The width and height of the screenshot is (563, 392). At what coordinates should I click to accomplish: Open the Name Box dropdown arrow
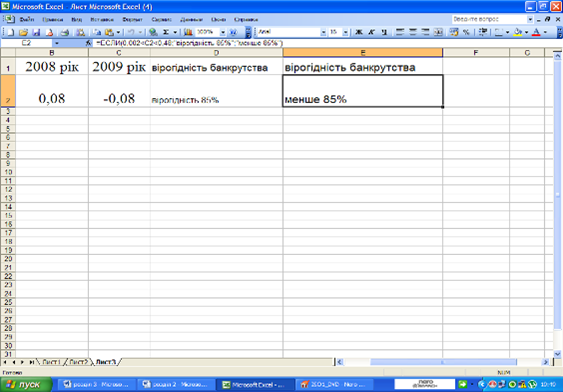(x=56, y=43)
